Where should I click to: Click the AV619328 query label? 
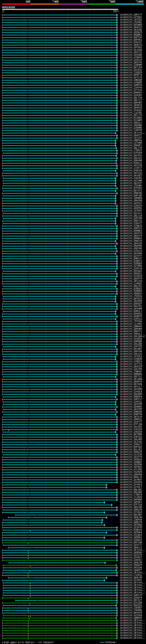8,8
